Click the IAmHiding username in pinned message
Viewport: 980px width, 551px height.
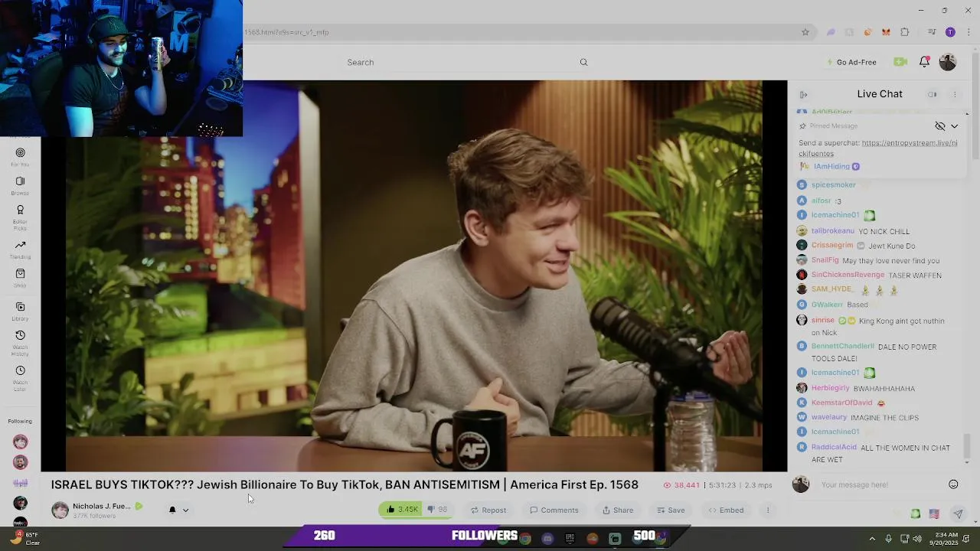[x=831, y=166]
